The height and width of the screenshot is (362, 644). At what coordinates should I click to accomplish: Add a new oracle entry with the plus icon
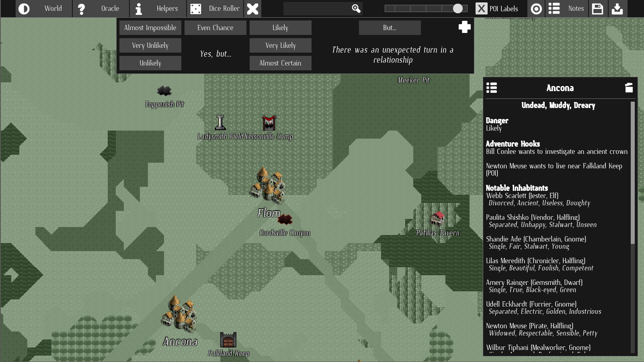coord(465,27)
